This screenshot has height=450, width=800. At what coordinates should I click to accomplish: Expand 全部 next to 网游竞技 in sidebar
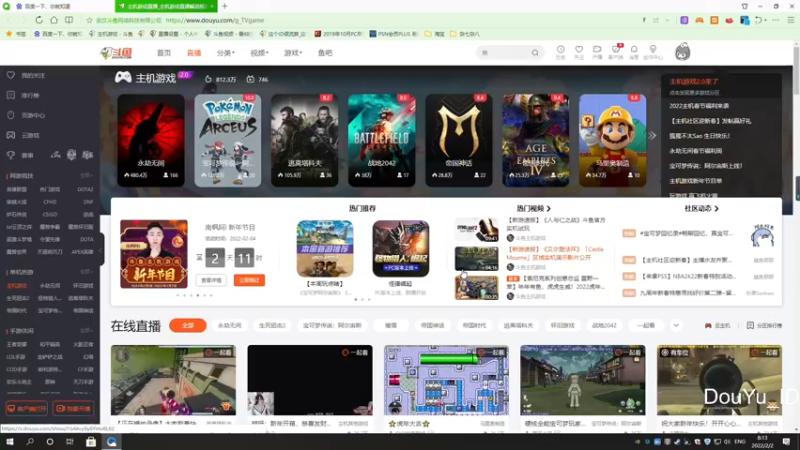click(x=86, y=175)
